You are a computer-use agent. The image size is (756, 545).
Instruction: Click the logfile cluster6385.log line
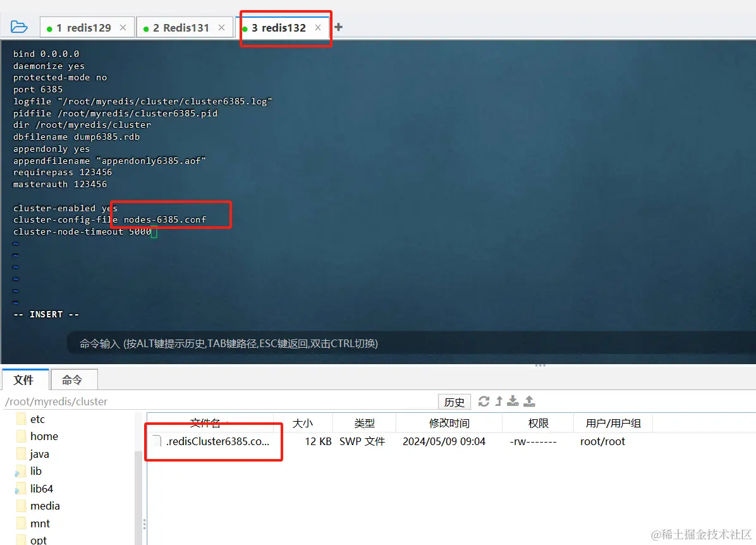tap(142, 101)
